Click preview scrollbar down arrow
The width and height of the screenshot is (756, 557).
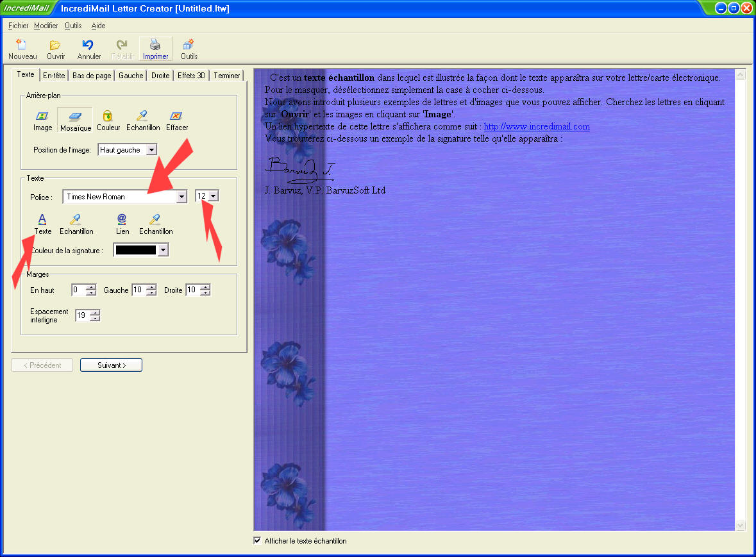click(740, 525)
